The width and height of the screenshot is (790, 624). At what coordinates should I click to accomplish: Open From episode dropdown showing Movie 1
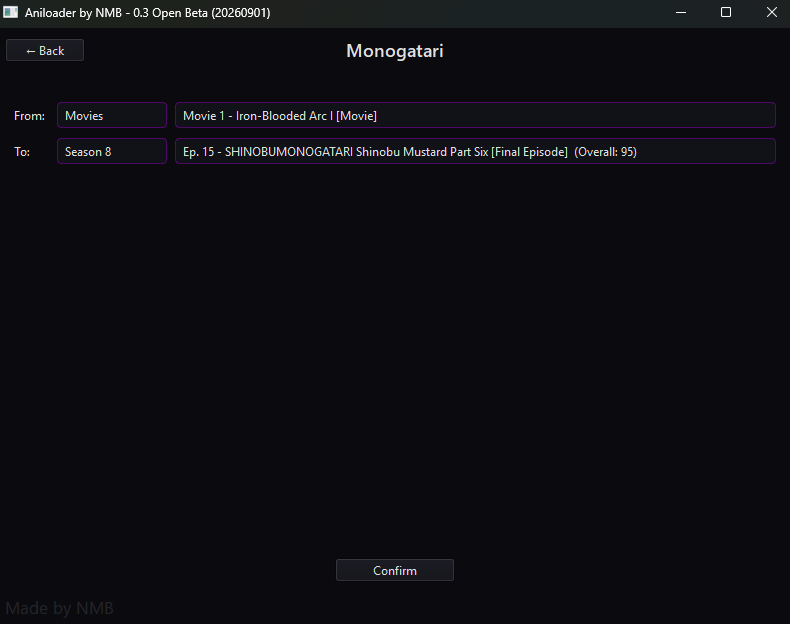[475, 115]
